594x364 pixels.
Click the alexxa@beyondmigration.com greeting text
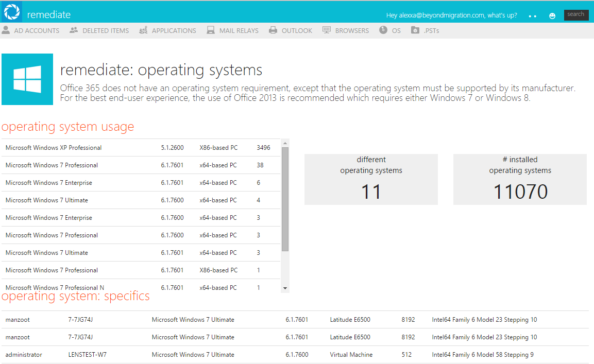(x=452, y=15)
